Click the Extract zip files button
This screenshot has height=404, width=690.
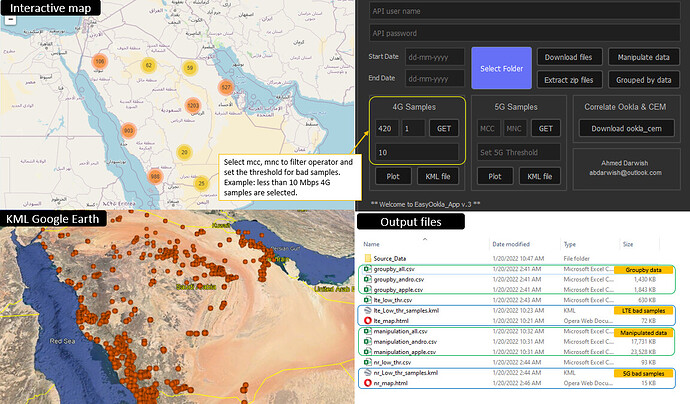point(569,80)
